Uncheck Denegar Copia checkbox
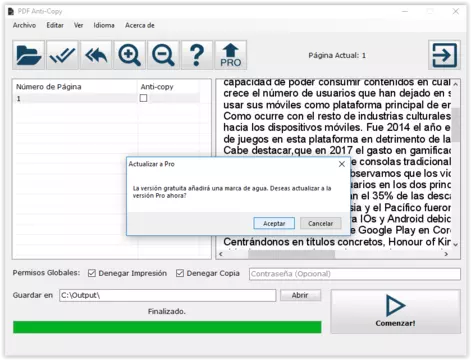The width and height of the screenshot is (471, 360). point(180,273)
